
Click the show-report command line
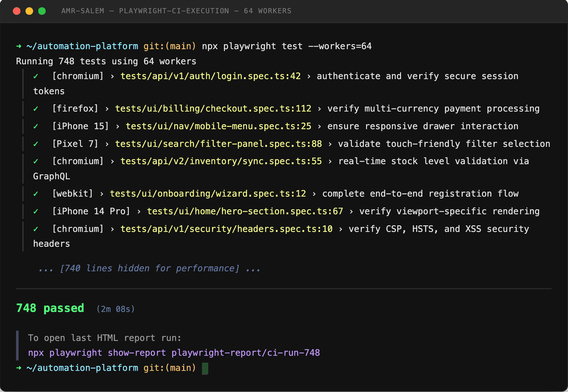pos(174,353)
